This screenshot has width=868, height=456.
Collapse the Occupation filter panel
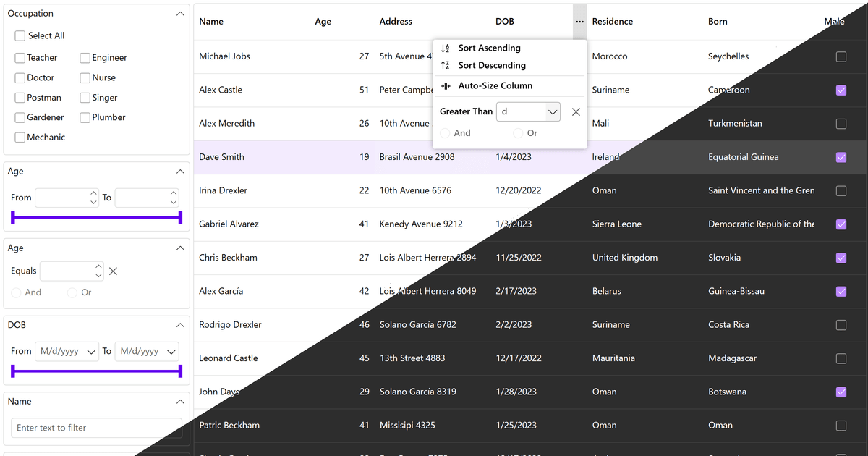pyautogui.click(x=180, y=13)
